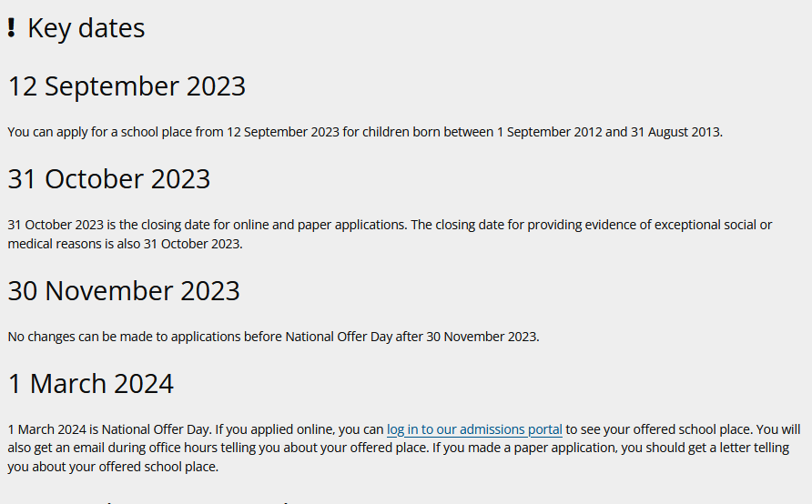Select the '30 November 2023' heading
The width and height of the screenshot is (812, 504).
pos(124,291)
